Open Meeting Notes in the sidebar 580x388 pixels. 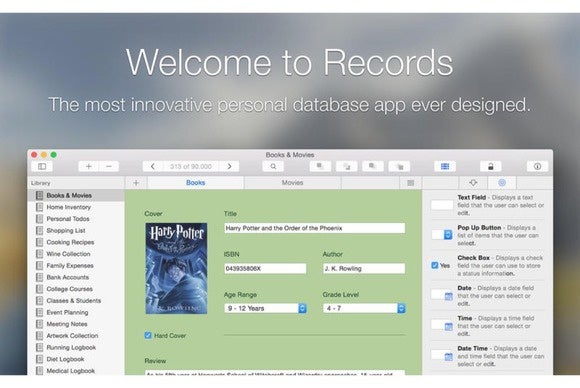pyautogui.click(x=76, y=324)
